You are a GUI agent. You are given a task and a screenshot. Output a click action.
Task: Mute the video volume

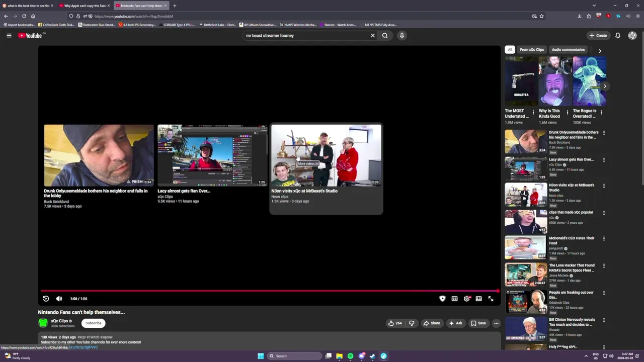(59, 299)
